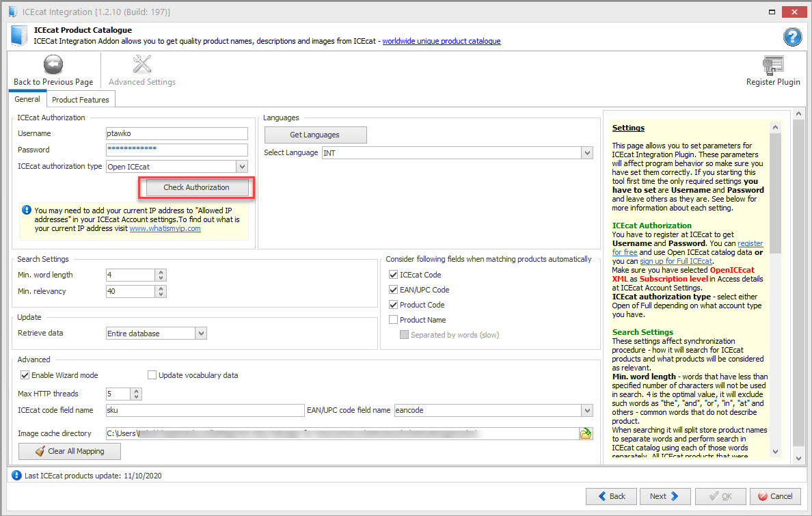Click the Check Authorization button
Image resolution: width=812 pixels, height=516 pixels.
tap(196, 187)
